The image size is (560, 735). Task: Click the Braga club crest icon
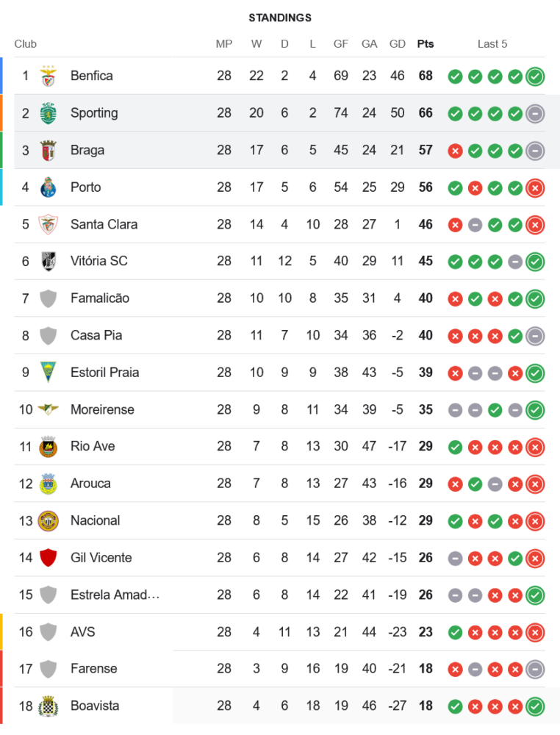click(x=49, y=150)
